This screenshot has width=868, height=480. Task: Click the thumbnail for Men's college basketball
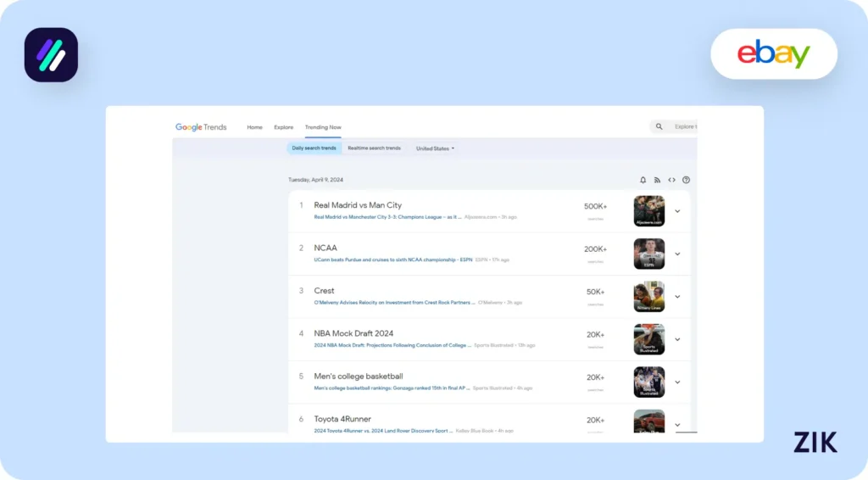(x=648, y=382)
